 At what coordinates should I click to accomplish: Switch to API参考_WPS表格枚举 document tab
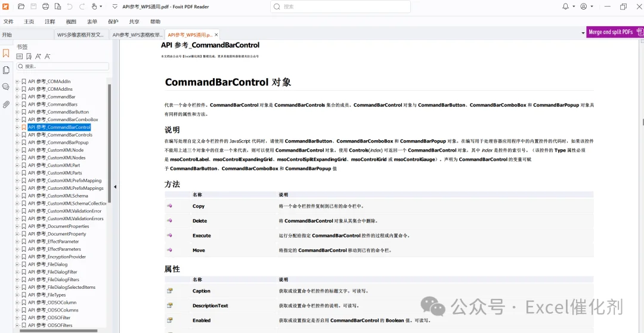tap(137, 35)
